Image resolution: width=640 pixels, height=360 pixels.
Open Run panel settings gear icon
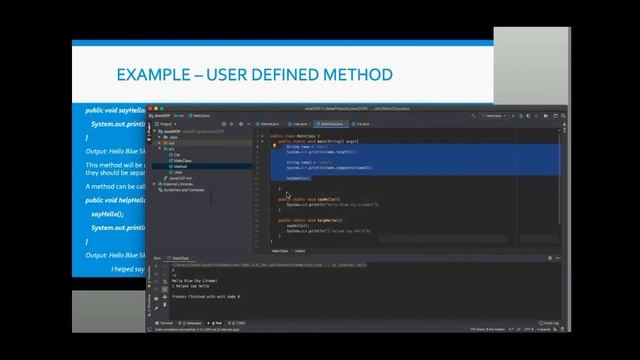(x=550, y=258)
